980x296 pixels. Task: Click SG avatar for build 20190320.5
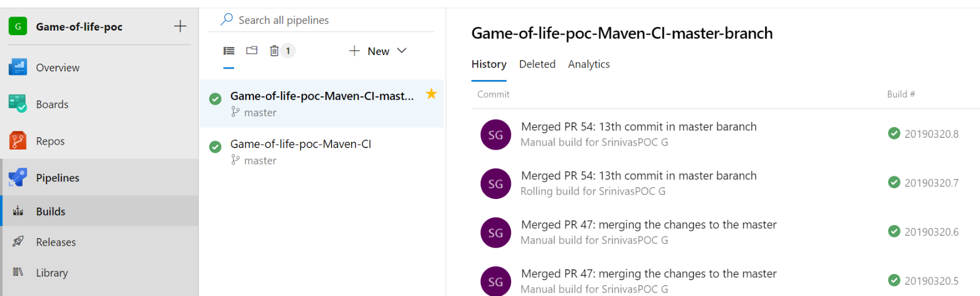click(x=496, y=281)
